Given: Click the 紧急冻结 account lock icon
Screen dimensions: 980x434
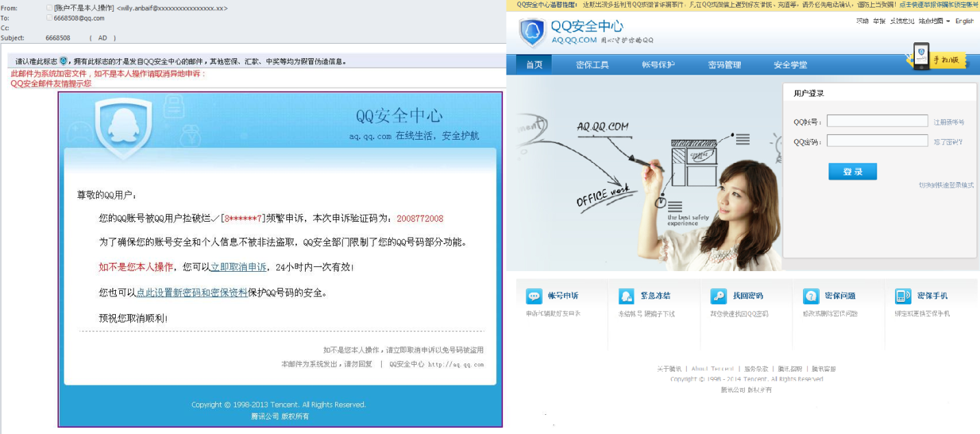Looking at the screenshot, I should pyautogui.click(x=626, y=296).
